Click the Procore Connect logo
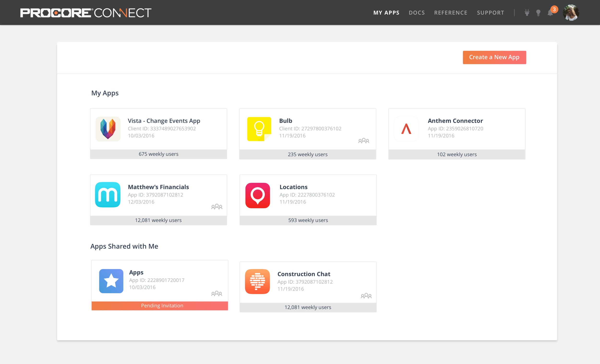600x364 pixels. coord(86,13)
